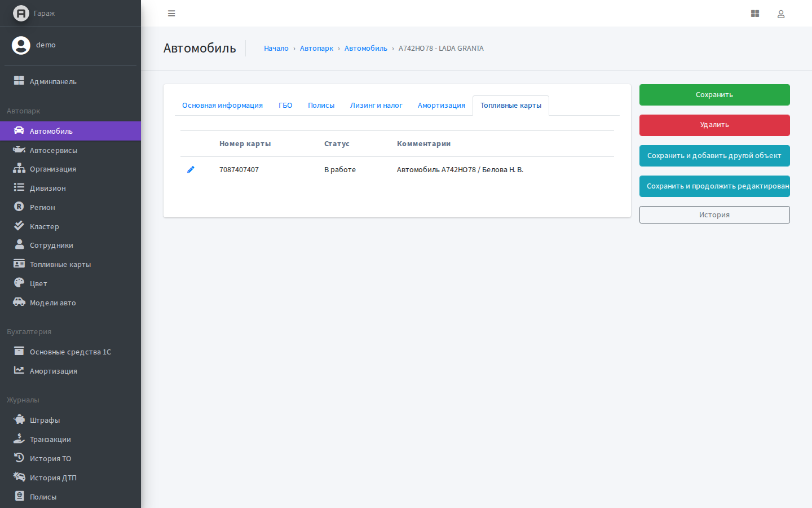Click the В работе status cell
The width and height of the screenshot is (812, 508).
tap(340, 170)
